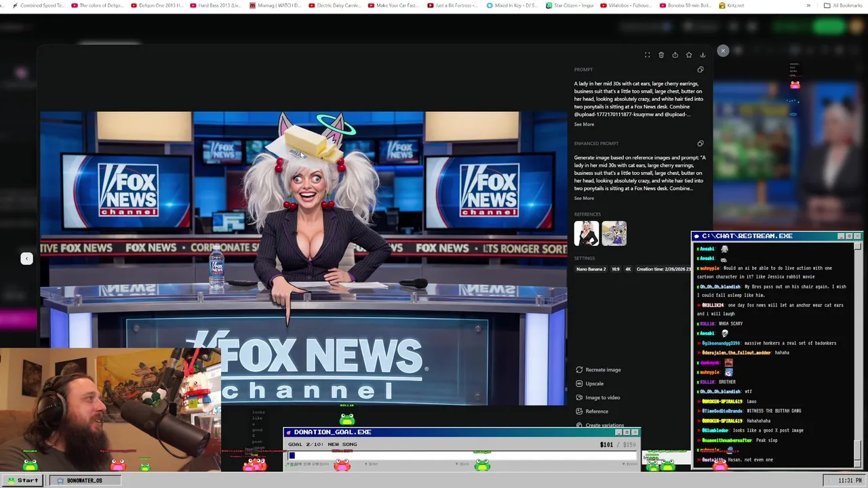868x488 pixels.
Task: Click the '4K' resolution tag
Action: click(628, 269)
